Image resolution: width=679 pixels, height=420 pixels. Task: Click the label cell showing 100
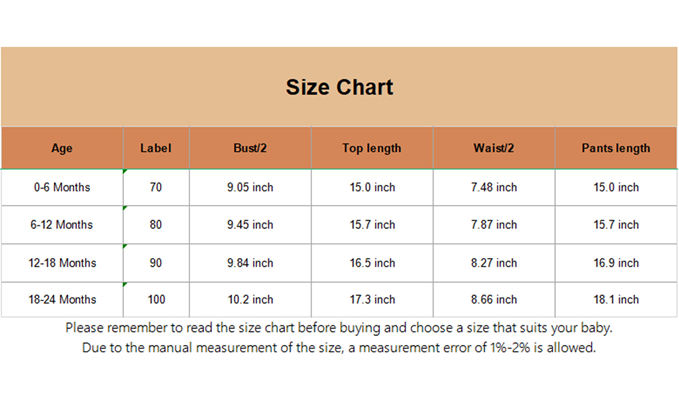coord(156,299)
